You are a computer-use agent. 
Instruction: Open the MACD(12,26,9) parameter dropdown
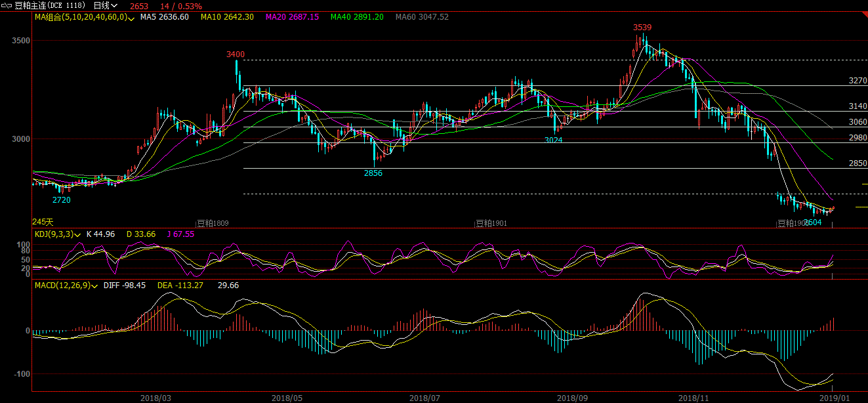[x=95, y=286]
